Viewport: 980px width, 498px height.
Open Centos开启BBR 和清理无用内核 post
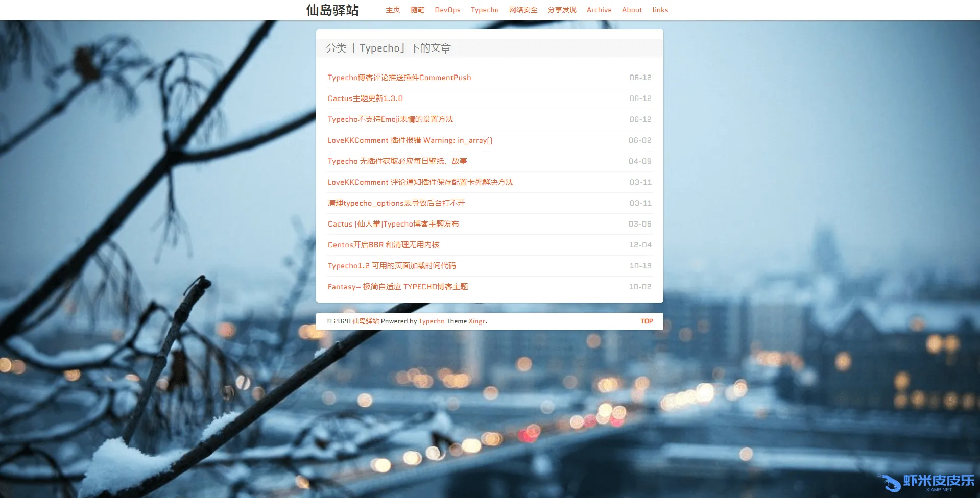click(x=383, y=245)
